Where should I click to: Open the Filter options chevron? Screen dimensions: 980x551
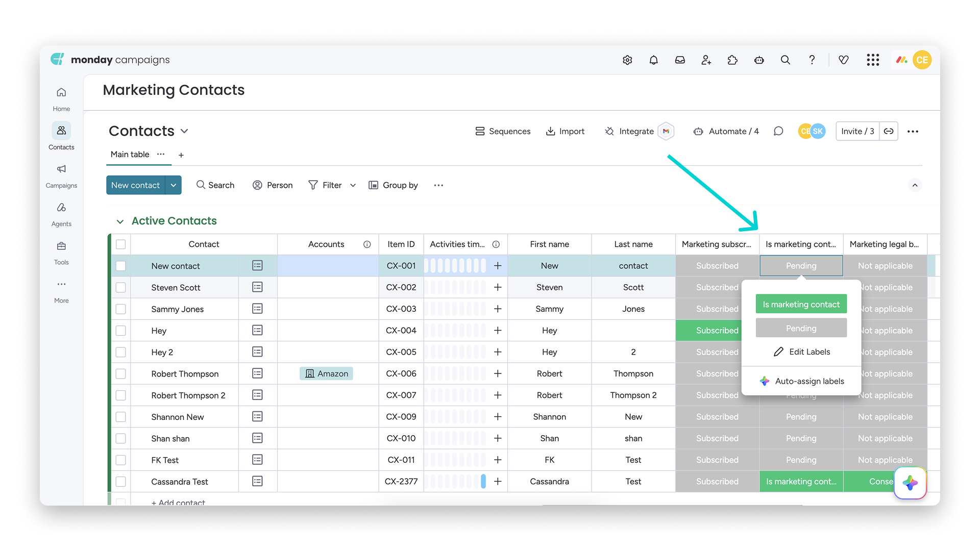[x=353, y=185]
